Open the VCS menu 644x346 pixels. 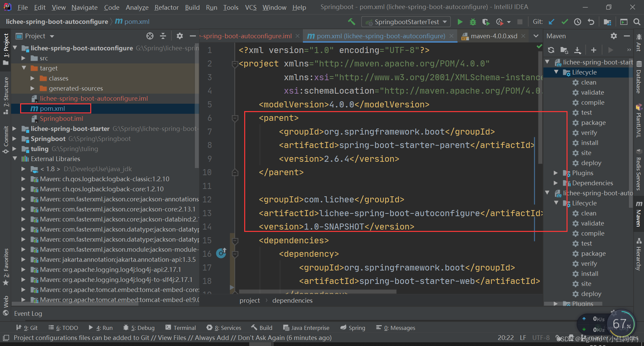tap(251, 7)
